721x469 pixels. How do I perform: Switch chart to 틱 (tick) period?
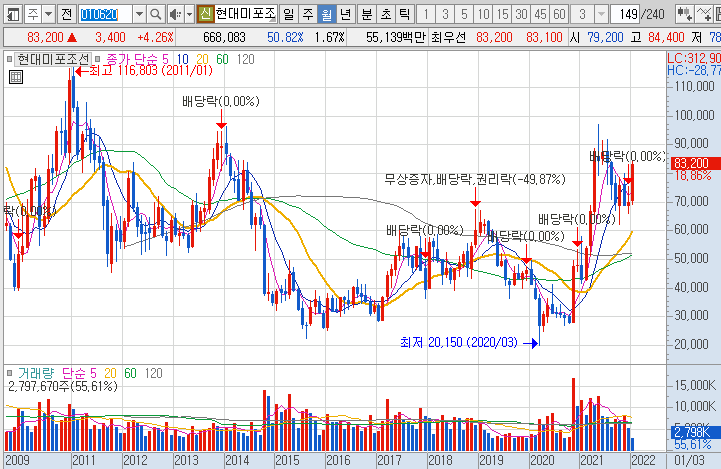coord(404,14)
